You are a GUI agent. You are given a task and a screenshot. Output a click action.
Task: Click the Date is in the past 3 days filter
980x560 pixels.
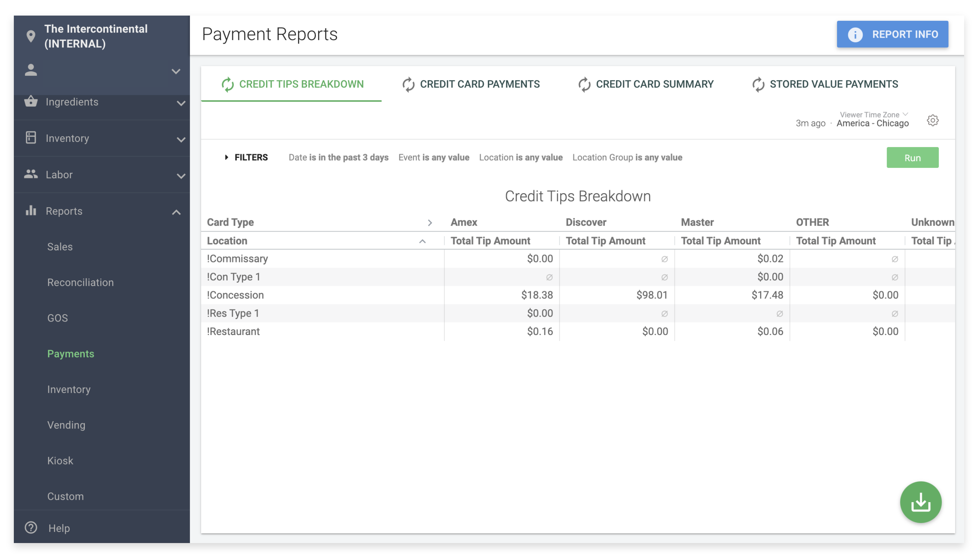pos(339,157)
